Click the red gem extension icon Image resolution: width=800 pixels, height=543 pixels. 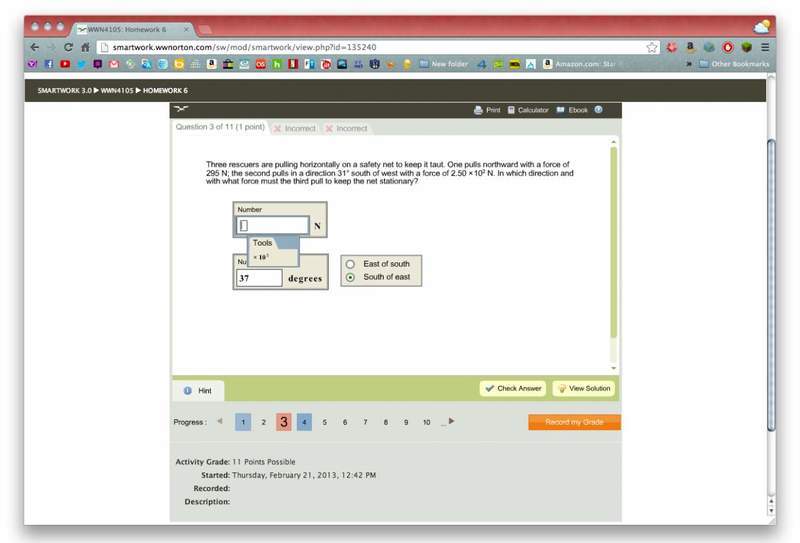[671, 47]
